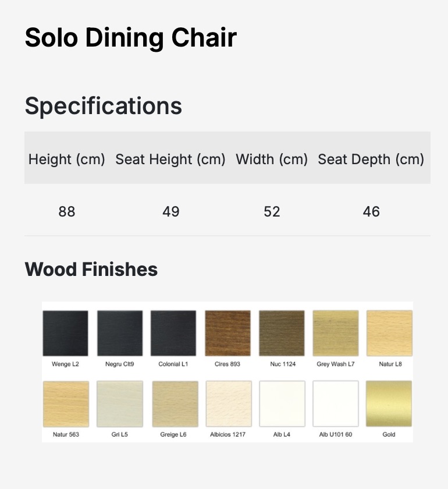Click the Seat Depth (cm) column header
This screenshot has height=489, width=448.
[x=371, y=159]
